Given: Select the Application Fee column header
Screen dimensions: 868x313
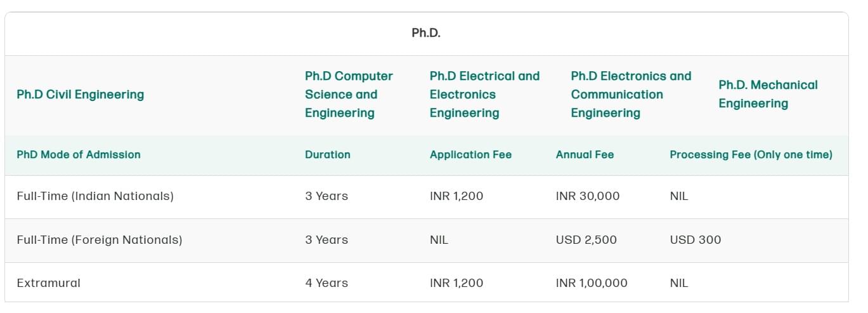Looking at the screenshot, I should 470,154.
